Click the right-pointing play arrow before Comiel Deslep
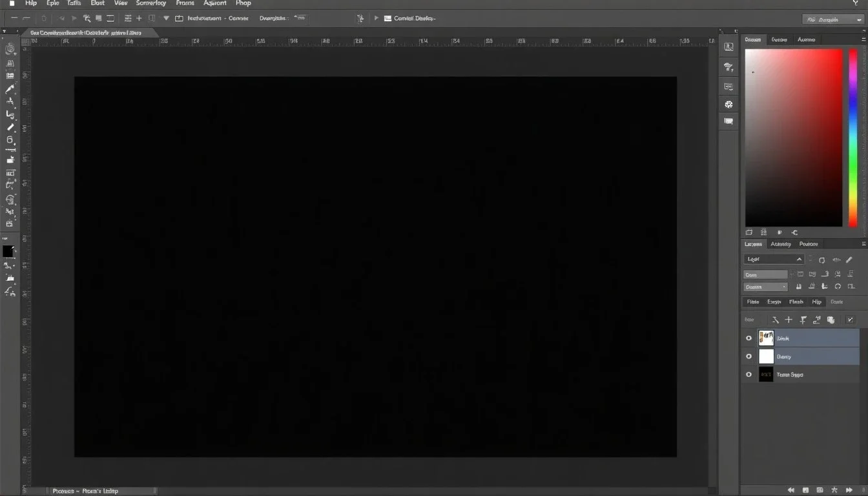This screenshot has width=868, height=496. 376,19
